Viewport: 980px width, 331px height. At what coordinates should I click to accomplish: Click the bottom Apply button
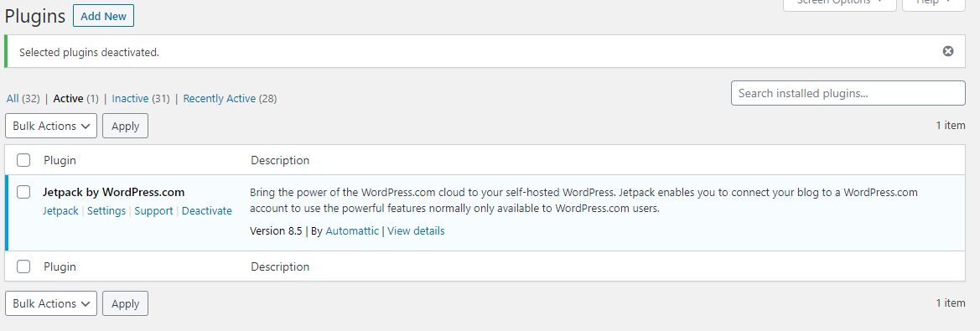tap(125, 303)
